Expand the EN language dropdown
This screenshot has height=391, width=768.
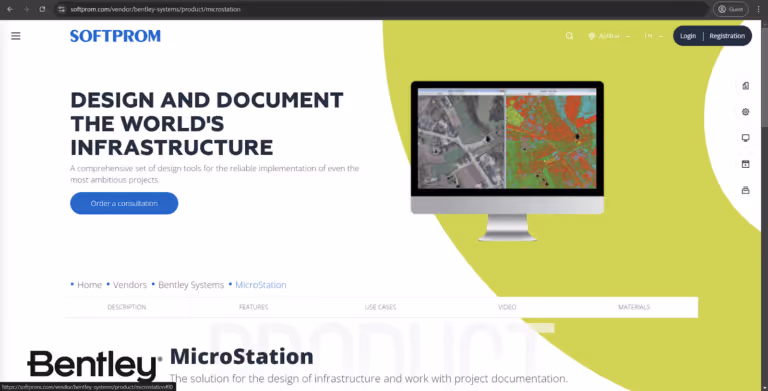(653, 36)
